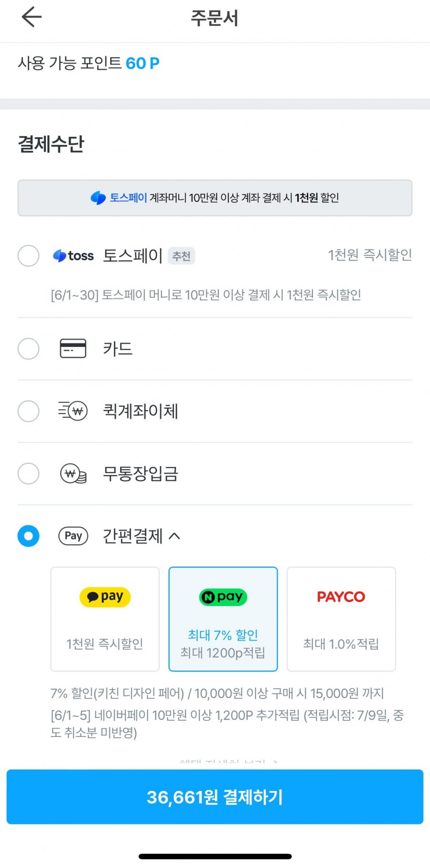Tap the quick account transfer won icon
Screen dimensions: 430x868
[x=73, y=411]
